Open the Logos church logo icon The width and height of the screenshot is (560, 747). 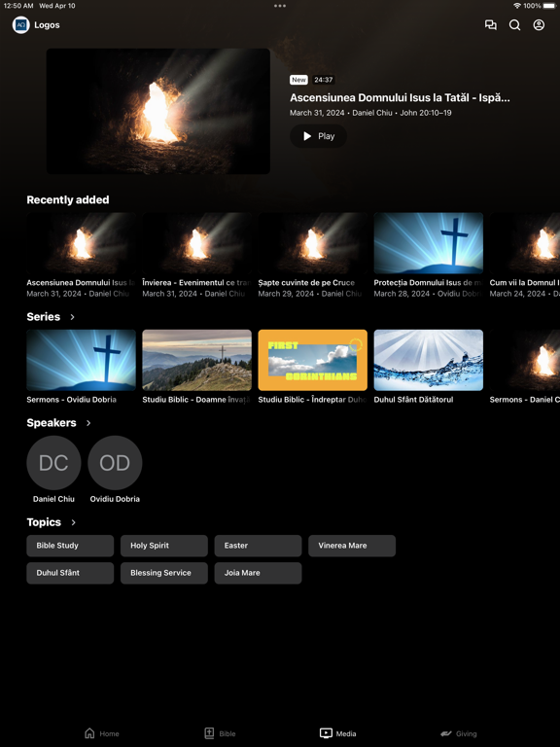tap(21, 25)
